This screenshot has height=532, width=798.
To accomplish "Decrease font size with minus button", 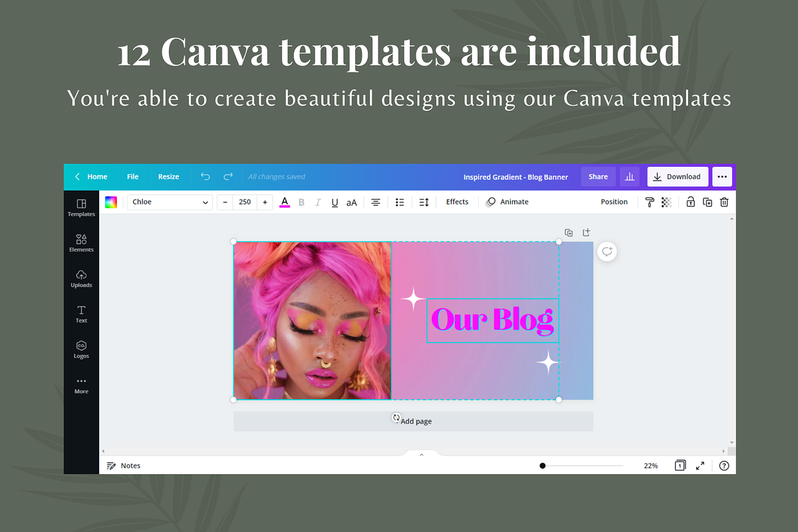I will click(x=225, y=202).
